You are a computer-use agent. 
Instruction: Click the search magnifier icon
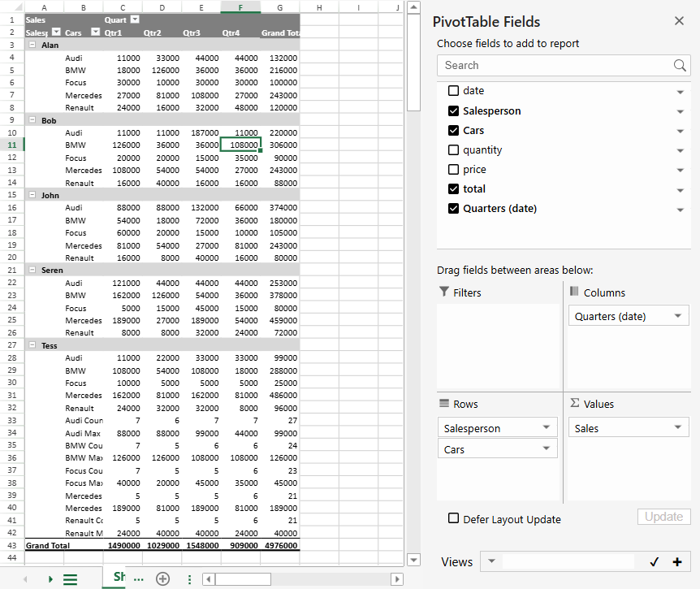point(680,65)
